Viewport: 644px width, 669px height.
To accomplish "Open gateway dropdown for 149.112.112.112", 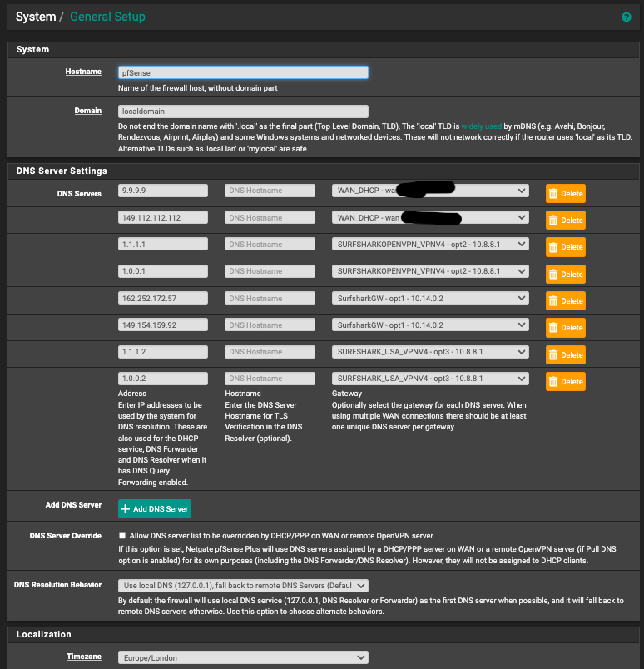I will click(430, 218).
